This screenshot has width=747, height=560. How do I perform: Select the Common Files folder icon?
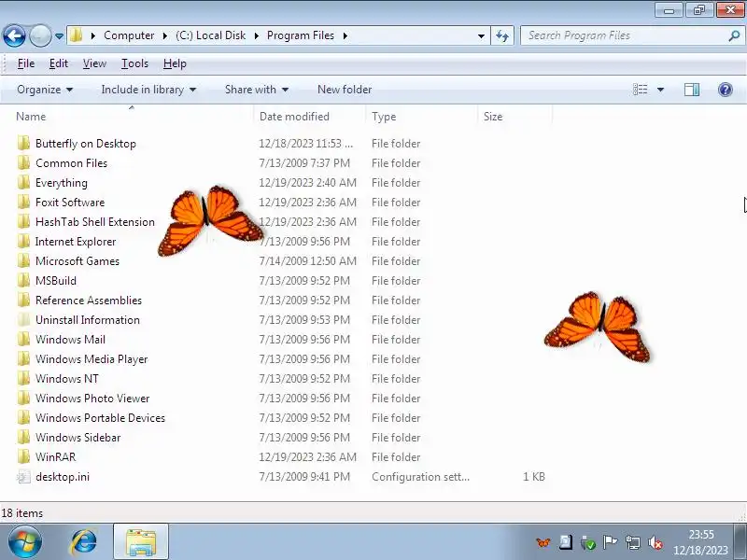click(23, 162)
